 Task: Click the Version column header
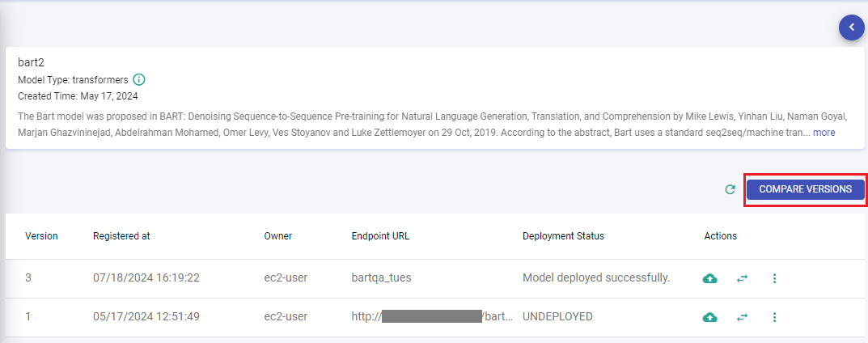tap(41, 235)
